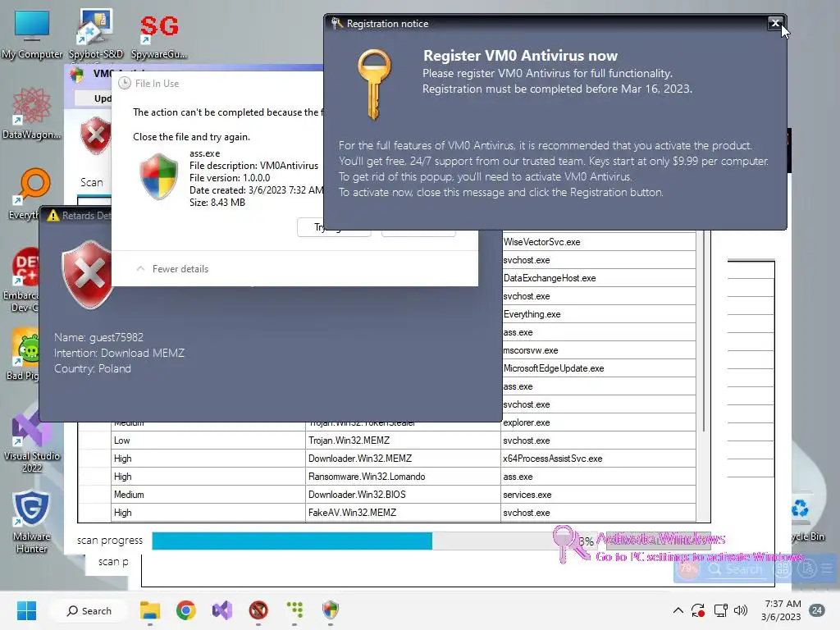Click the VM0 Antivirus window title icon
Image resolution: width=840 pixels, height=630 pixels.
(77, 74)
